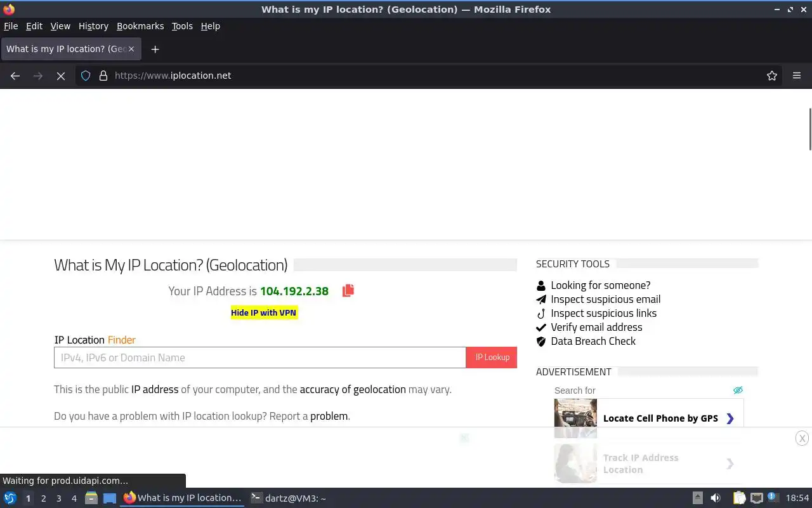Viewport: 812px width, 508px height.
Task: Open a new browser tab
Action: (x=155, y=49)
